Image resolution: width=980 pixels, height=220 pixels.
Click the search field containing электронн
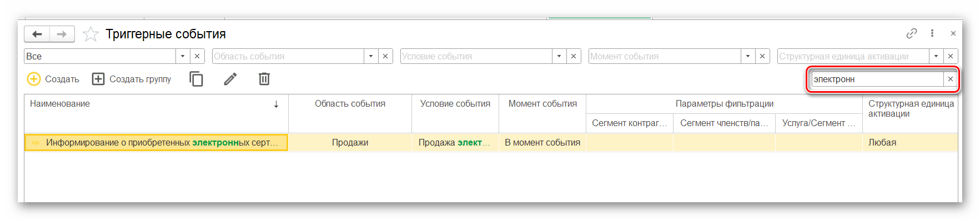(877, 79)
